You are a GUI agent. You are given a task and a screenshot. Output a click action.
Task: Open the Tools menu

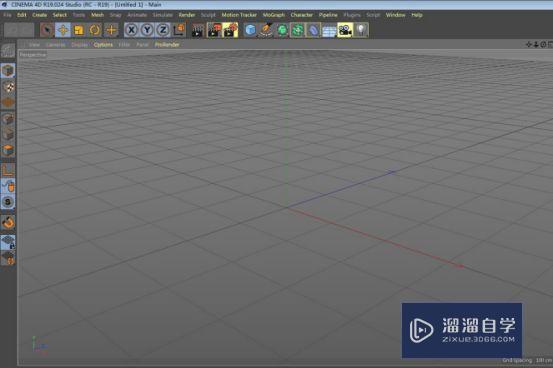pyautogui.click(x=79, y=15)
